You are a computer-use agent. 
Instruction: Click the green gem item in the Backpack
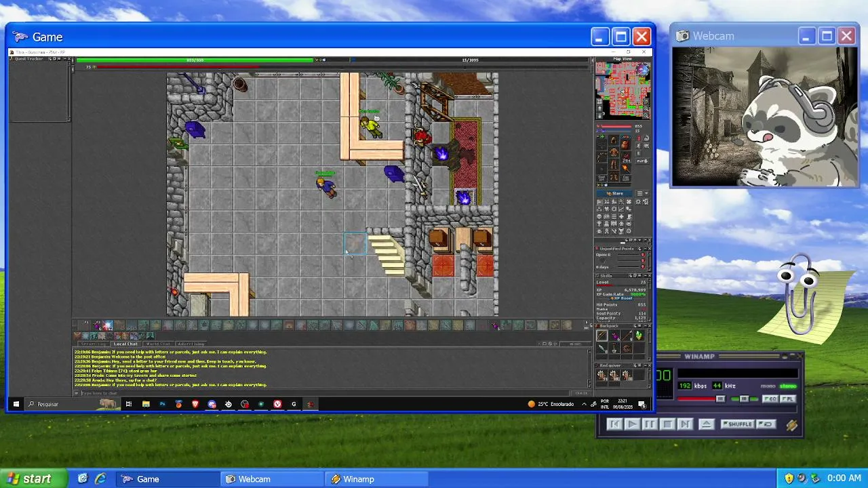point(638,335)
